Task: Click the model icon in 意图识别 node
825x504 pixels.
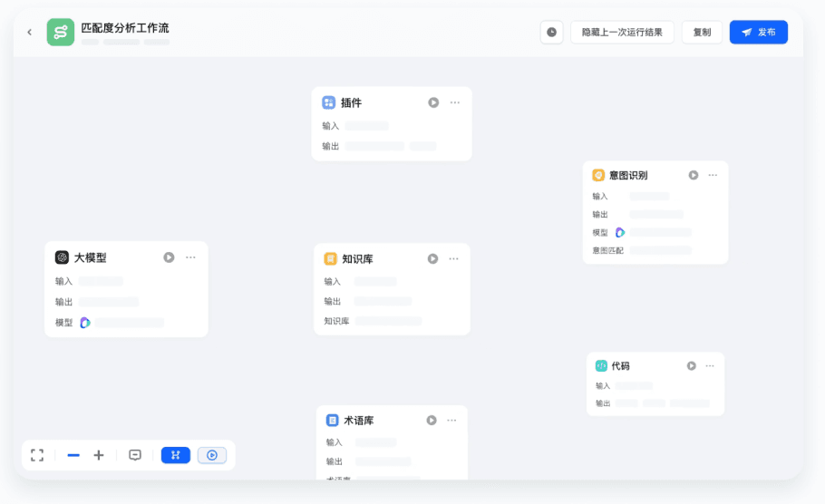Action: (x=620, y=232)
